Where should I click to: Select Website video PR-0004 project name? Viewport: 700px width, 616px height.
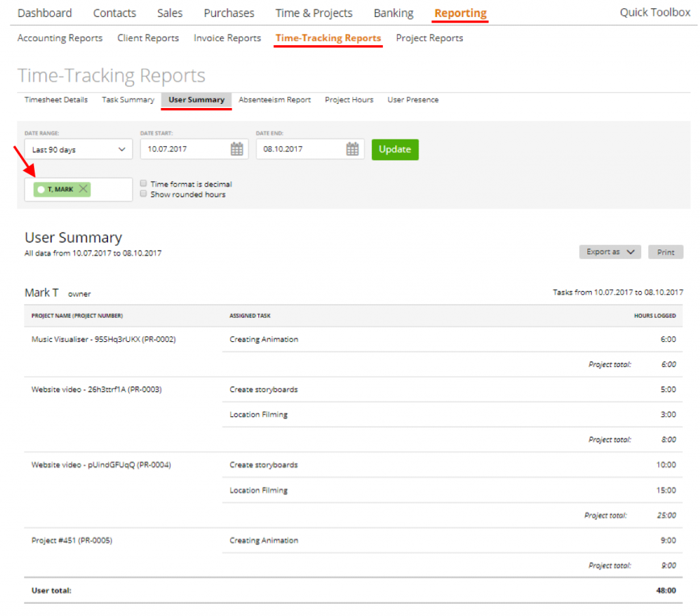point(101,465)
